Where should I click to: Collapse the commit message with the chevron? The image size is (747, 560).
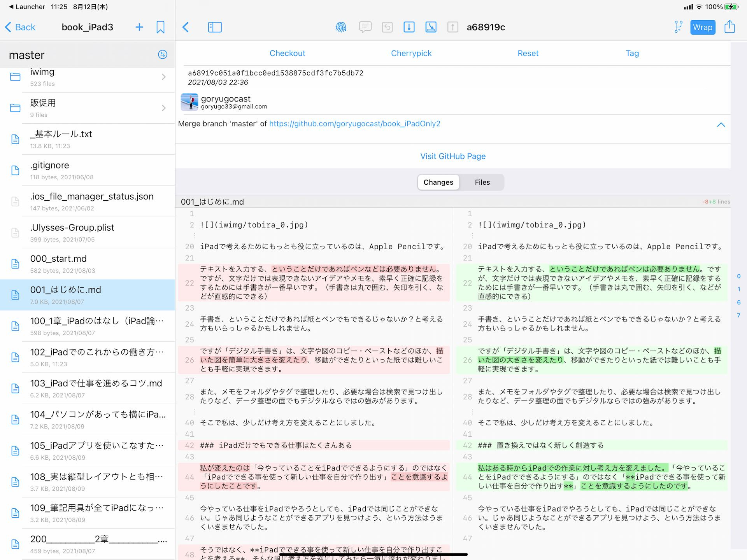click(721, 125)
